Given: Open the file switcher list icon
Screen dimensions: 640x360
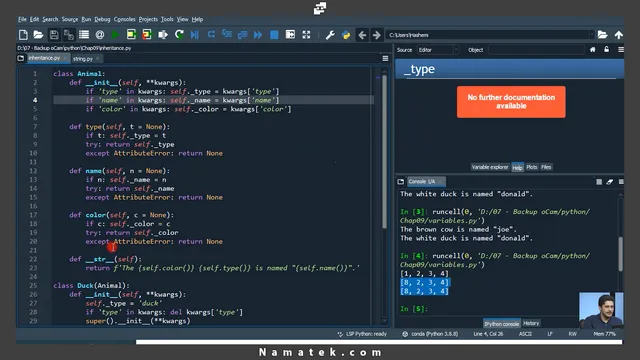Looking at the screenshot, I should pyautogui.click(x=84, y=35).
